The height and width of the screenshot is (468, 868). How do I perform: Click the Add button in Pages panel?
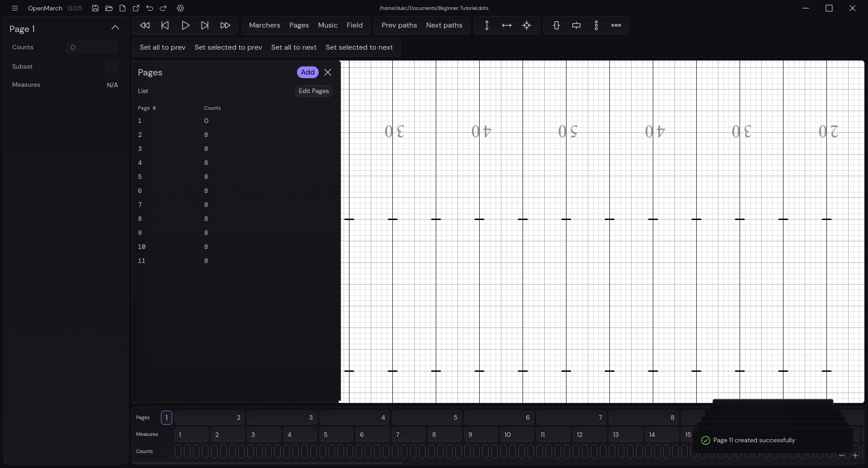click(x=307, y=72)
